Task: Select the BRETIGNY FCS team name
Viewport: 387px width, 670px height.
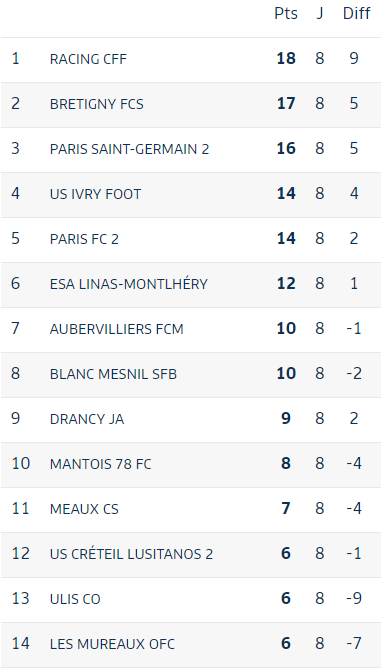Action: [x=97, y=104]
